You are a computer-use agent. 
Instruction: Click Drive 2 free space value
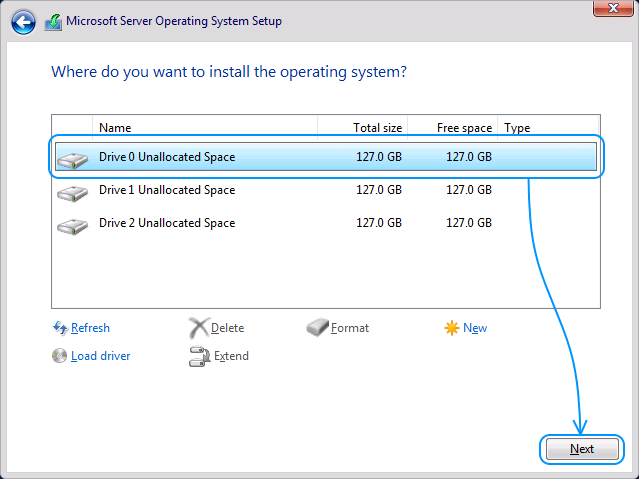click(469, 223)
